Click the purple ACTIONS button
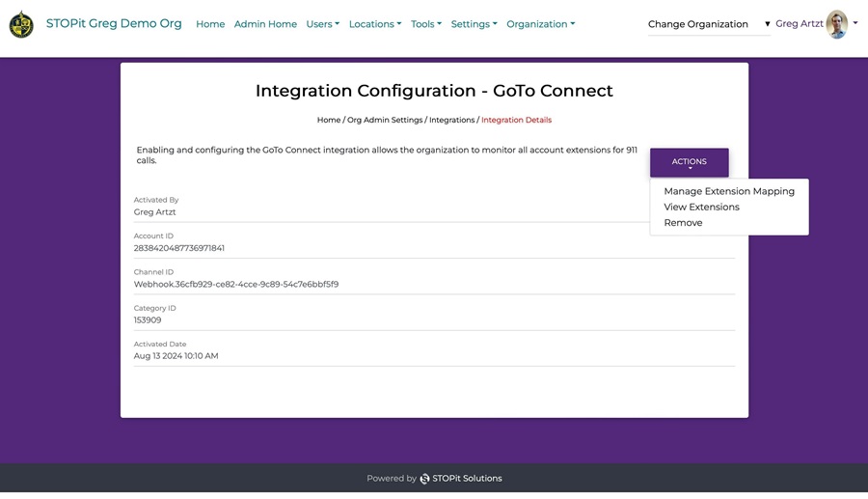868x499 pixels. click(x=689, y=162)
